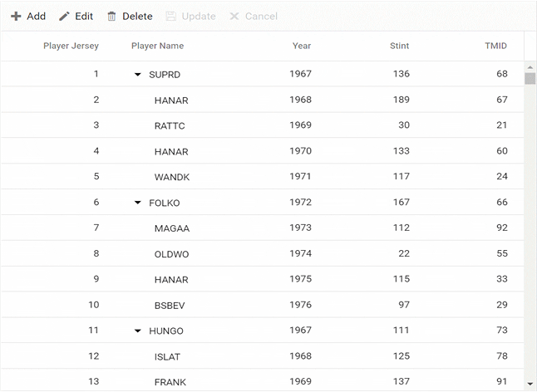Click the TMID column header
Screen dimensions: 537x392
pos(495,46)
